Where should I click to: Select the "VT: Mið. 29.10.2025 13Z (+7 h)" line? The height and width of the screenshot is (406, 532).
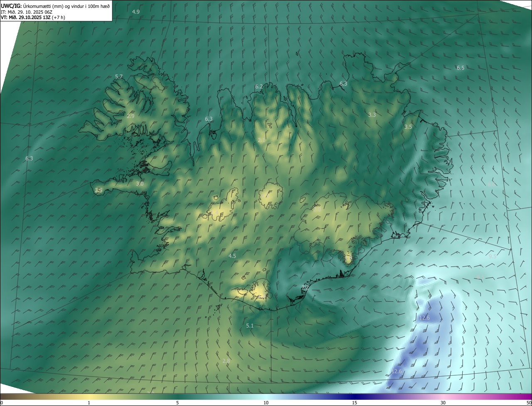tap(33, 17)
